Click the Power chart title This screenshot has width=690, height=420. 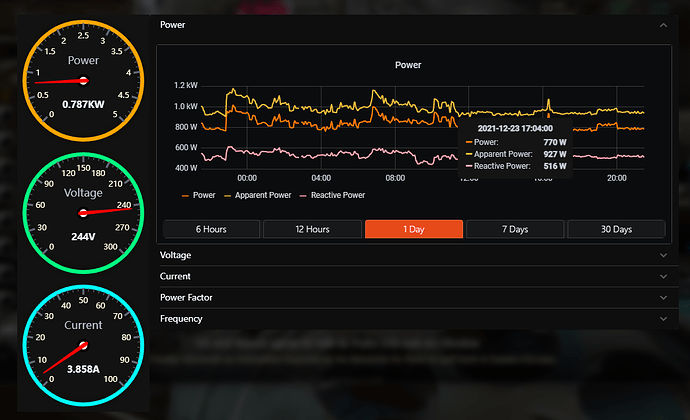[408, 65]
